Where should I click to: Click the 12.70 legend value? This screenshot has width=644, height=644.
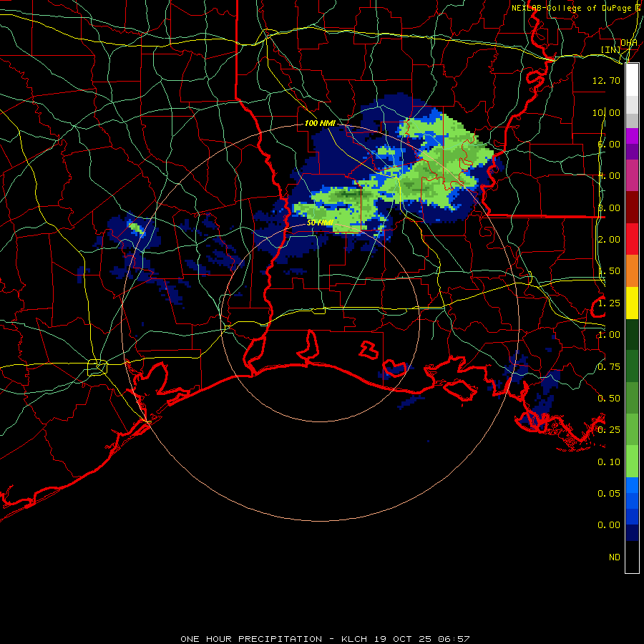click(606, 80)
